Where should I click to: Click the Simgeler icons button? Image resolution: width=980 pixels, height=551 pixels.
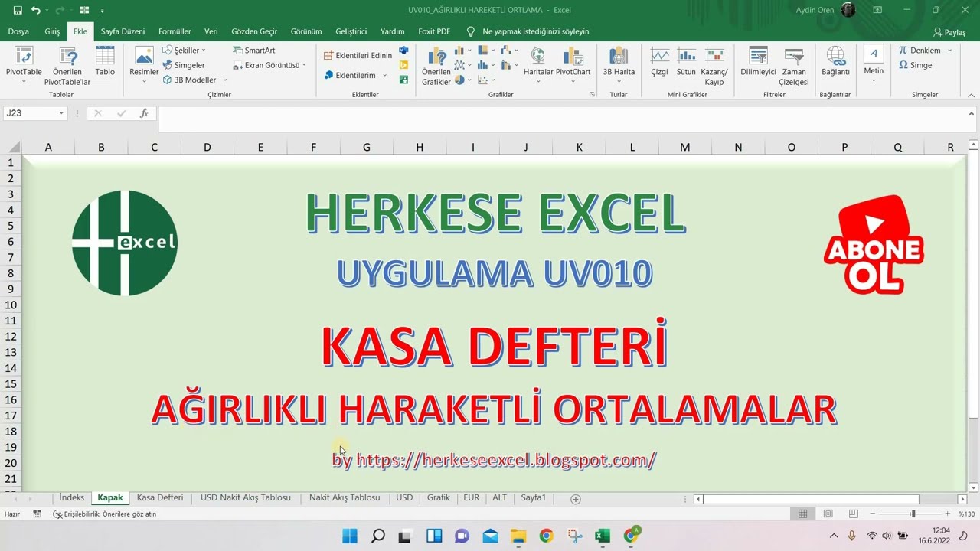point(184,65)
